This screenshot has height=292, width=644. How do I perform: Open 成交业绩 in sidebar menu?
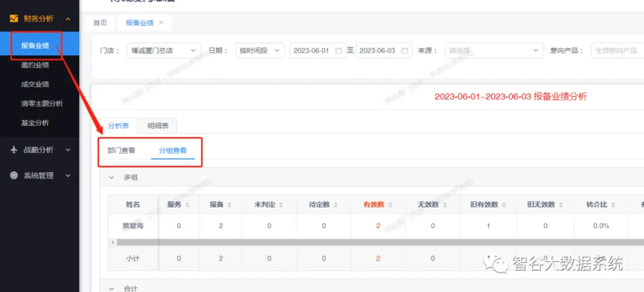[35, 84]
